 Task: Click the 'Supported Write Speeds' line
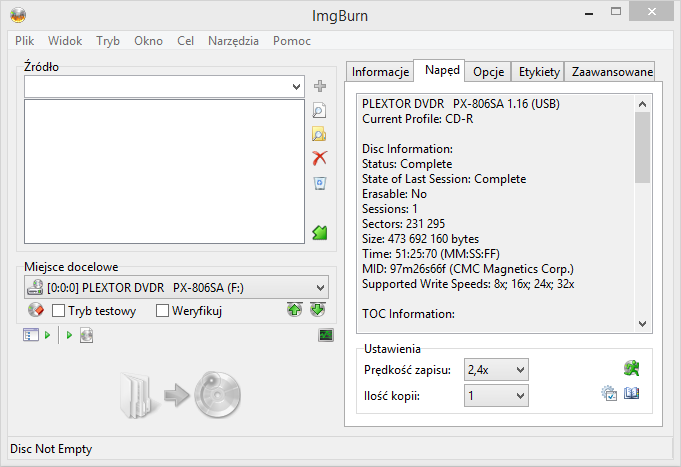[468, 284]
